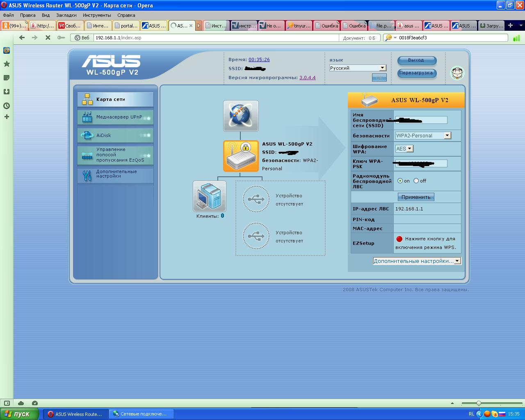The image size is (525, 420).
Task: Open search engine dropdown arrow
Action: [x=395, y=38]
